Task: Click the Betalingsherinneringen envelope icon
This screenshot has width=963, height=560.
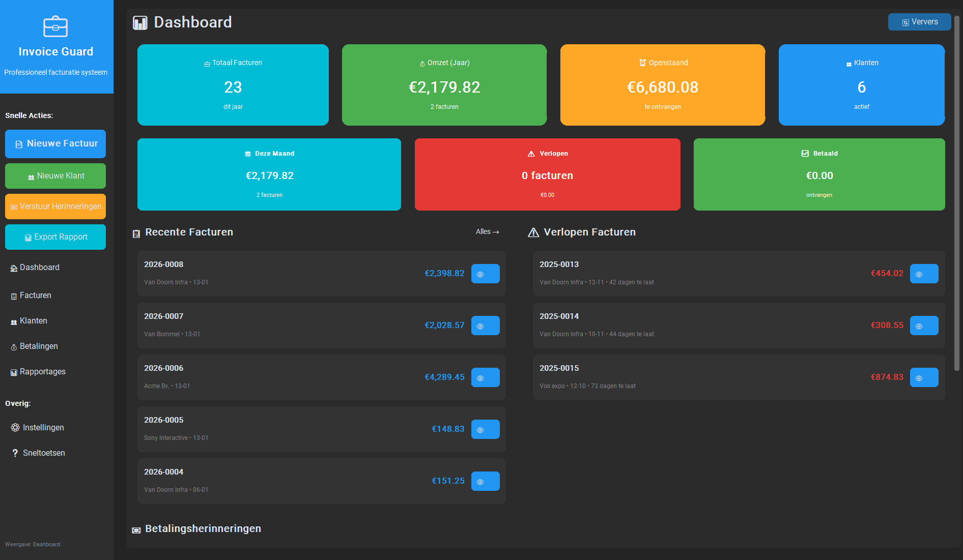Action: pyautogui.click(x=136, y=530)
